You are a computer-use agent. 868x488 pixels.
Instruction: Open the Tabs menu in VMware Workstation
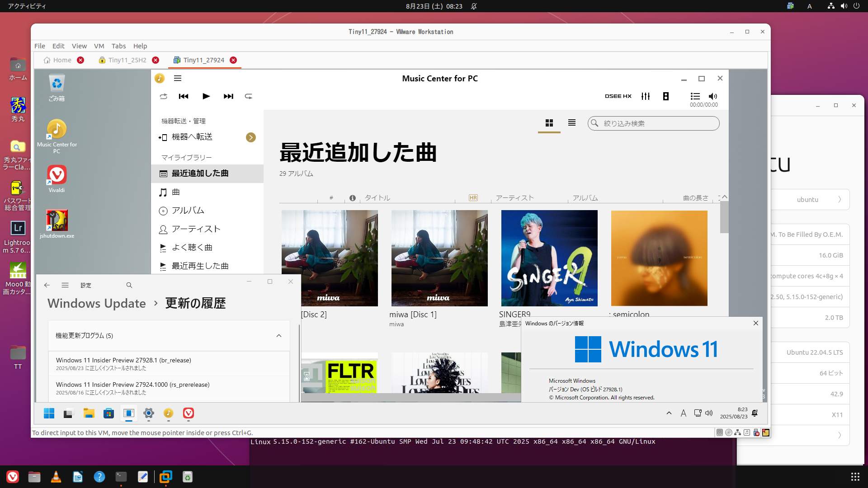(118, 46)
